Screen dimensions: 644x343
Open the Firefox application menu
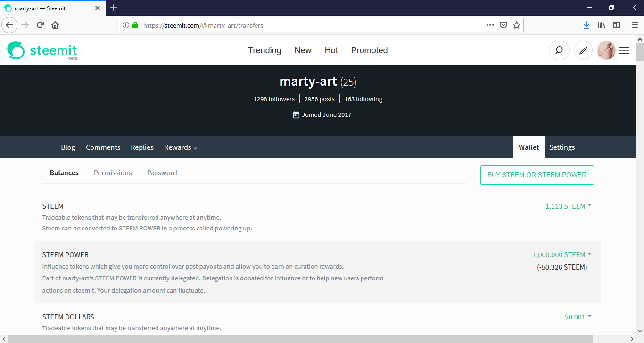click(x=635, y=25)
